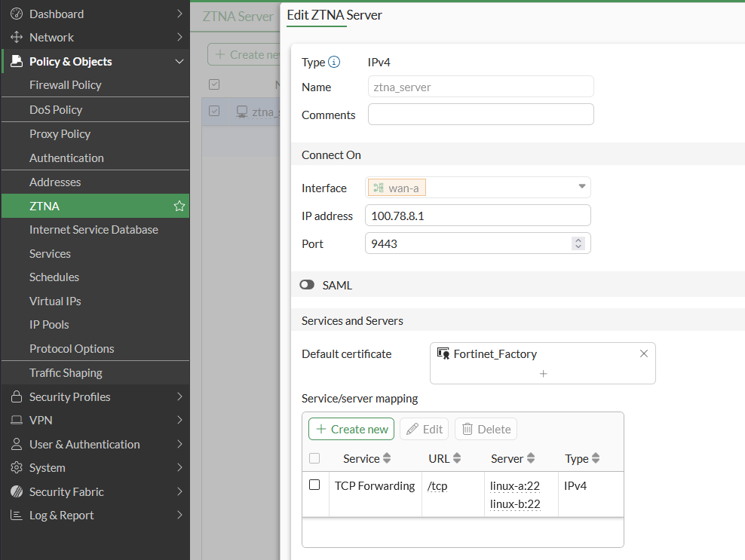Sort the Type column using sort icon
Viewport: 745px width, 560px height.
coord(596,458)
